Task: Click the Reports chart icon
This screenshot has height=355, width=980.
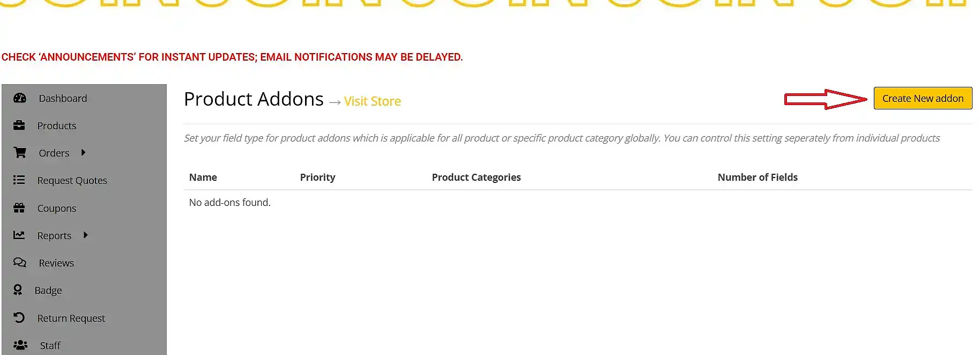Action: [19, 235]
